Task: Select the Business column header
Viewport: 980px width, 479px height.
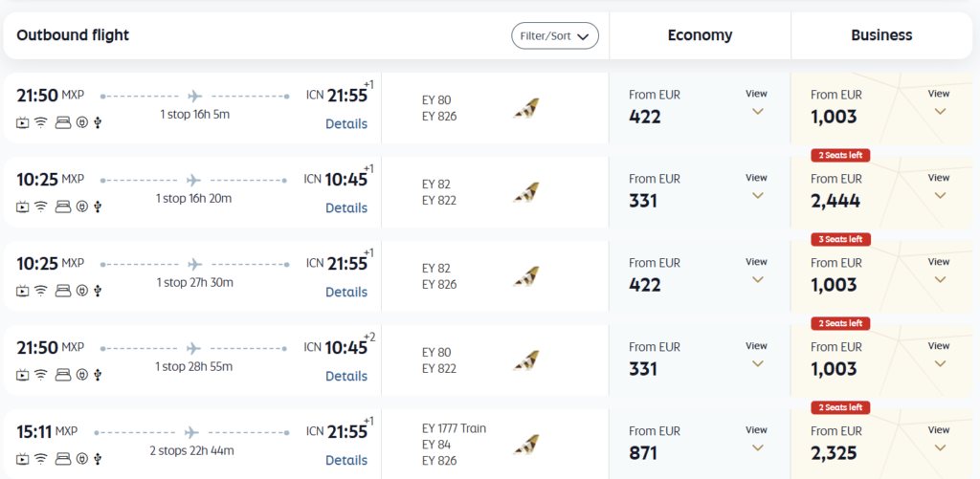Action: (881, 35)
